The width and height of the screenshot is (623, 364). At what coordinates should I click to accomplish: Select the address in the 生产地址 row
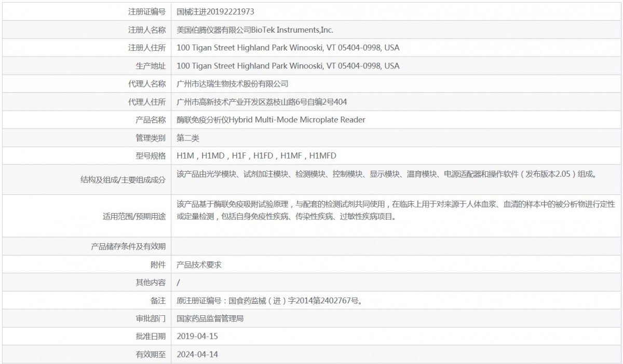pyautogui.click(x=288, y=66)
